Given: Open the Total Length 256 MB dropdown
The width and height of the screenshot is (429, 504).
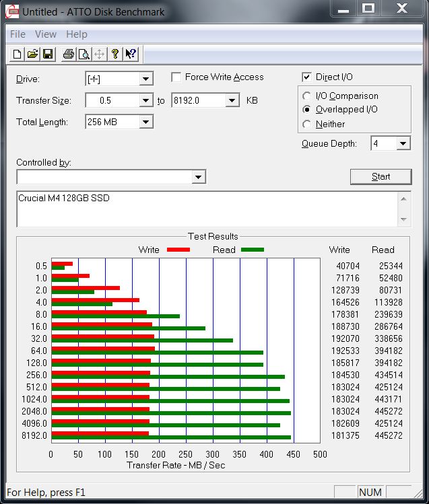Looking at the screenshot, I should pos(146,122).
